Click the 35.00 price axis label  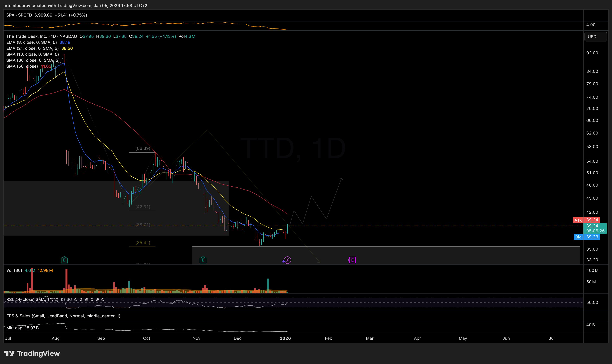click(x=592, y=249)
